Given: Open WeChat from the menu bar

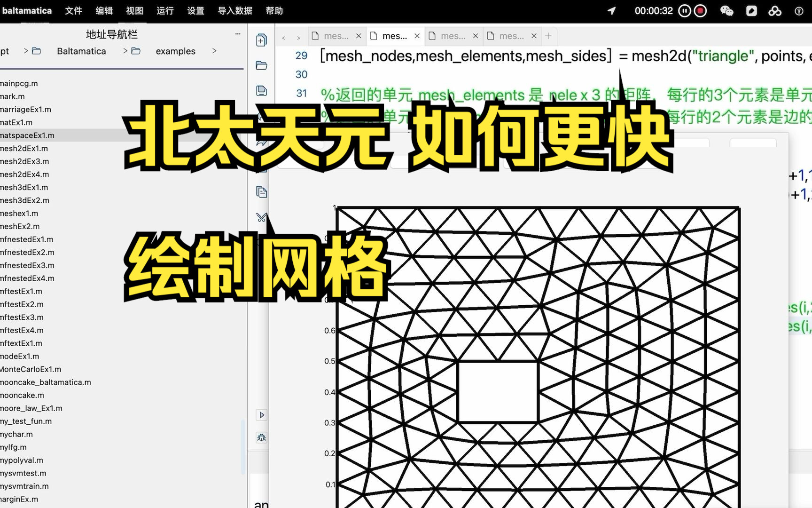Looking at the screenshot, I should click(x=726, y=11).
